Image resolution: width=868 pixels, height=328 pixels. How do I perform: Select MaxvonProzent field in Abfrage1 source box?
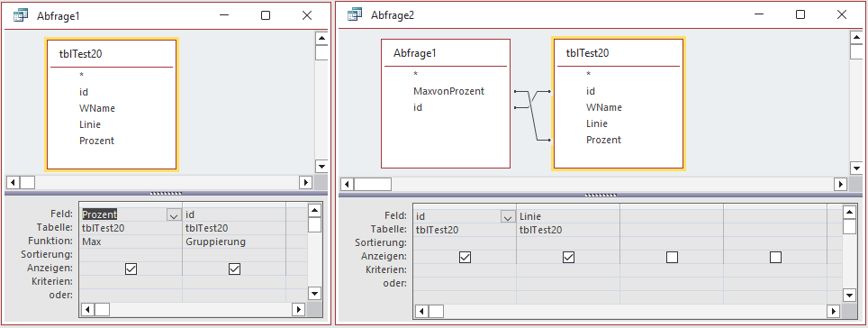[x=448, y=91]
